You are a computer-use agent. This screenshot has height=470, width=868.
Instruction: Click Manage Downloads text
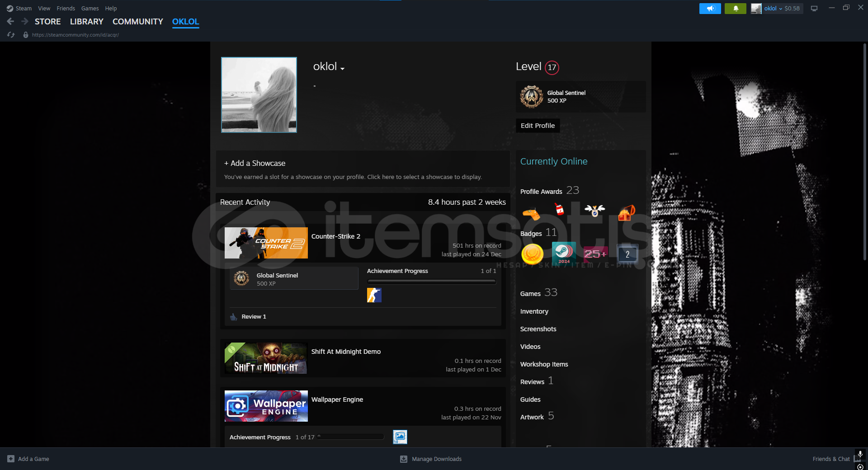coord(437,459)
